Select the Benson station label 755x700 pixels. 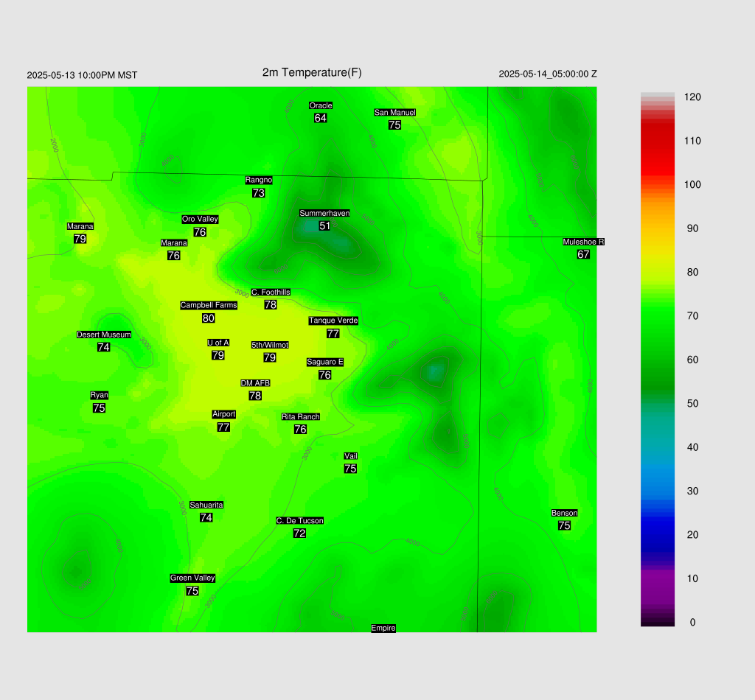(x=564, y=513)
